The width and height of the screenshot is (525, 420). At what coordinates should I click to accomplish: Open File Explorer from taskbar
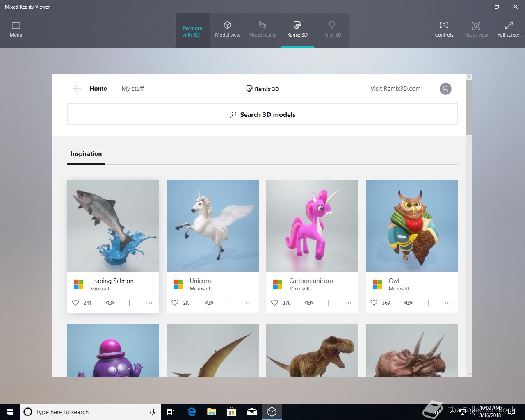click(212, 412)
